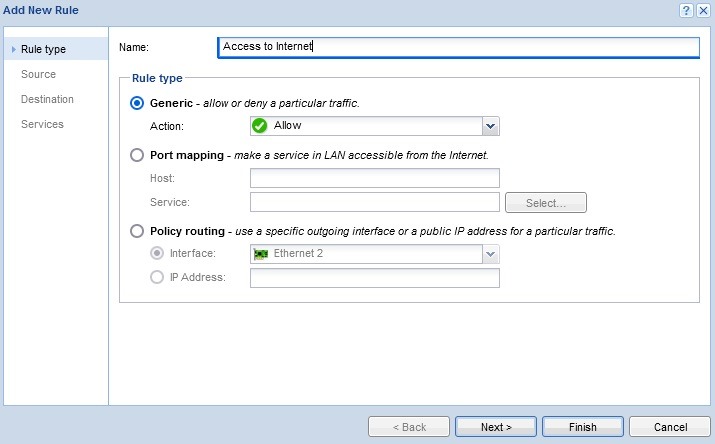The width and height of the screenshot is (715, 444).
Task: Open the Services step
Action: (x=42, y=124)
